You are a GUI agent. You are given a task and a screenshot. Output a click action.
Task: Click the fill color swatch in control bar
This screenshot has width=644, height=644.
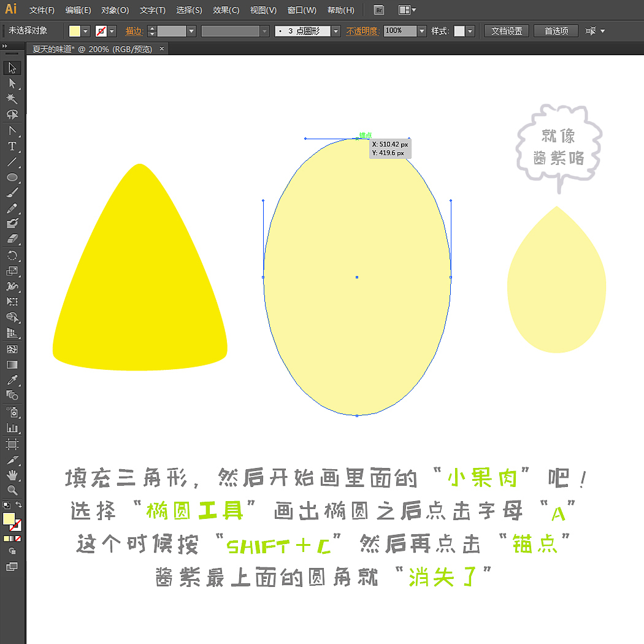click(x=75, y=31)
